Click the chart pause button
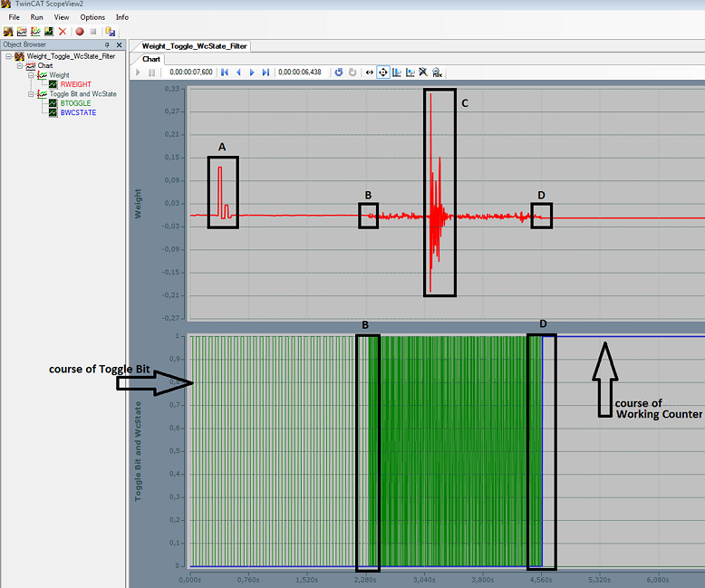 coord(151,72)
